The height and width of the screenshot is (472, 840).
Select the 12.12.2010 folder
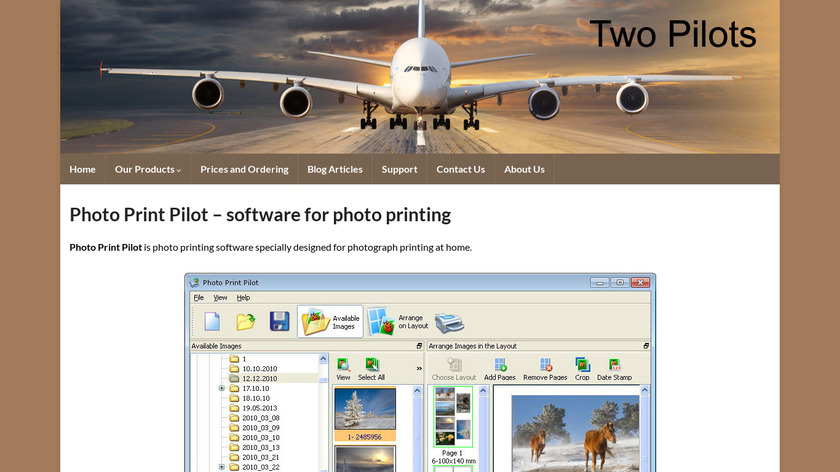coord(253,378)
